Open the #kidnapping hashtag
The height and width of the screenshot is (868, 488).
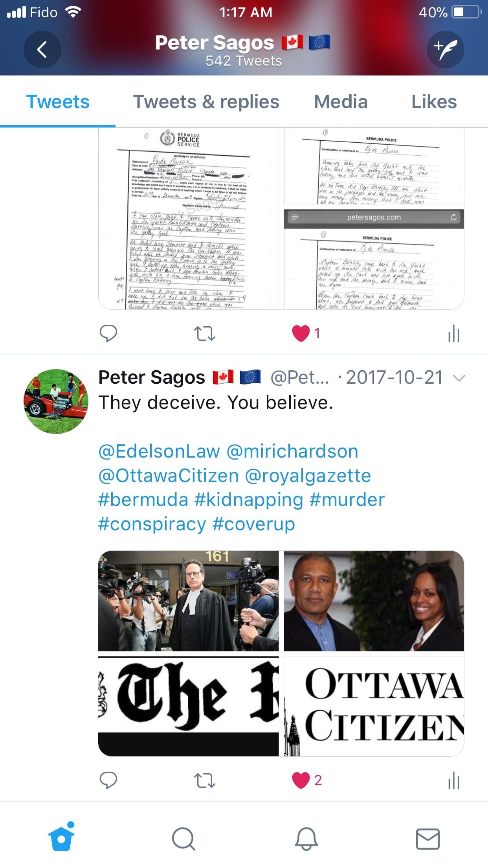click(249, 500)
